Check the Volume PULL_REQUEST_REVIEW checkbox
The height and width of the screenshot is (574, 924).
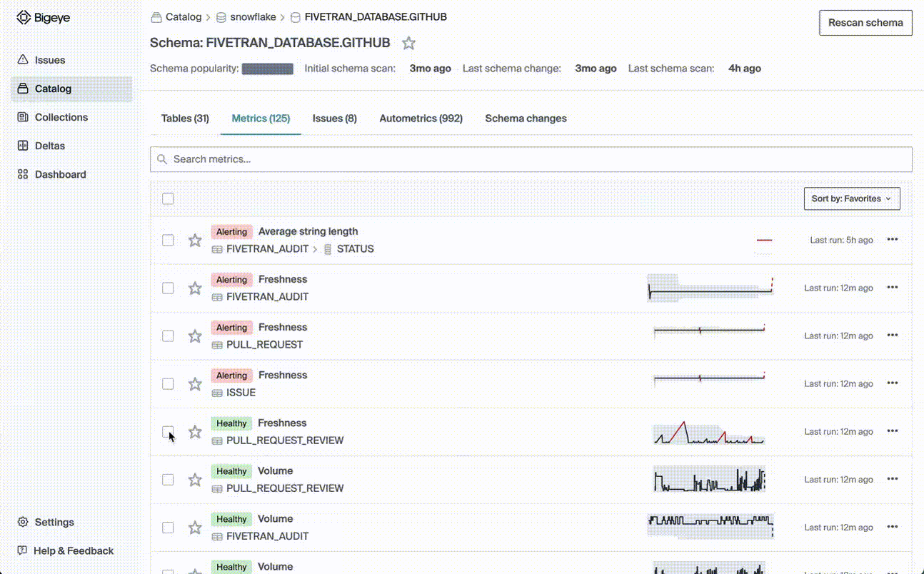click(x=168, y=479)
